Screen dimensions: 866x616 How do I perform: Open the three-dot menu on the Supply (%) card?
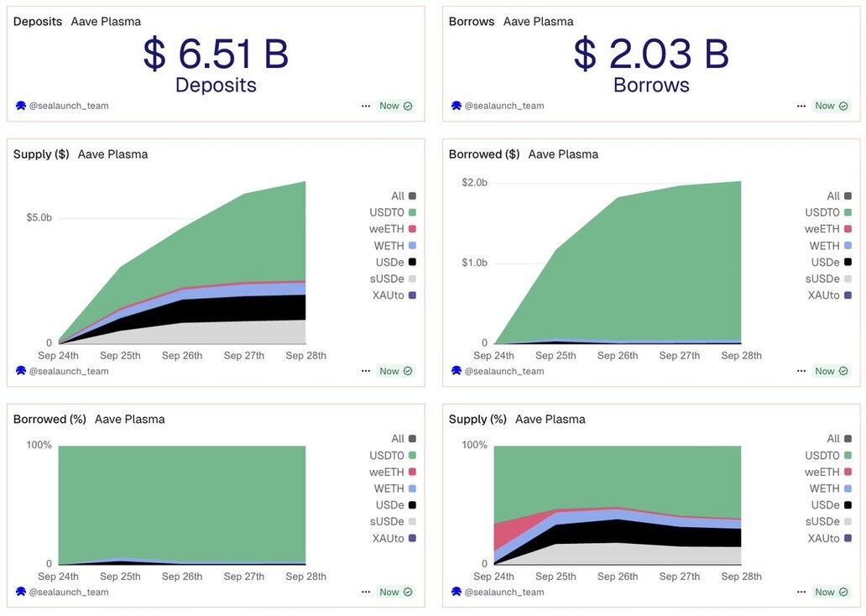click(x=801, y=592)
